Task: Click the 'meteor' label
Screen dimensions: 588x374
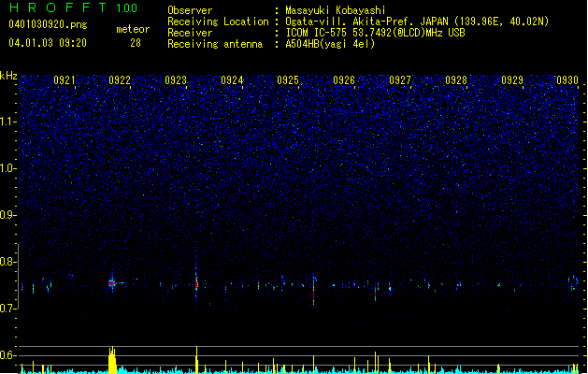Action: [x=133, y=29]
